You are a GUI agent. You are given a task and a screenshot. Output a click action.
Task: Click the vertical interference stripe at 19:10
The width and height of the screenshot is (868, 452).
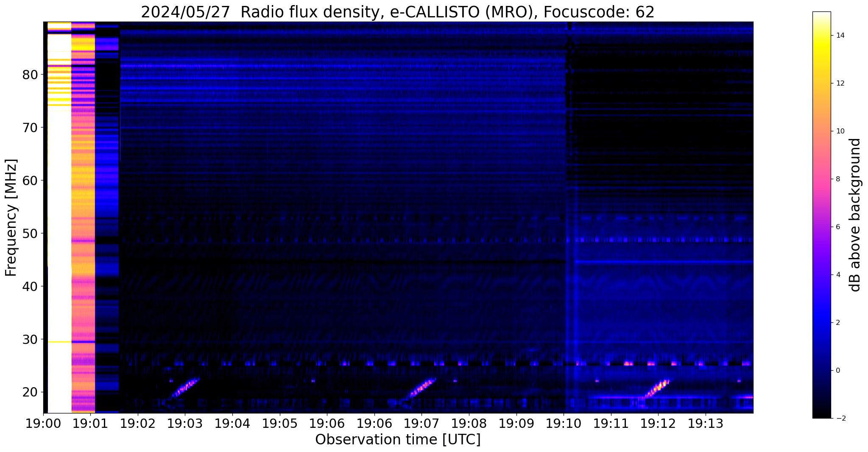pyautogui.click(x=571, y=217)
